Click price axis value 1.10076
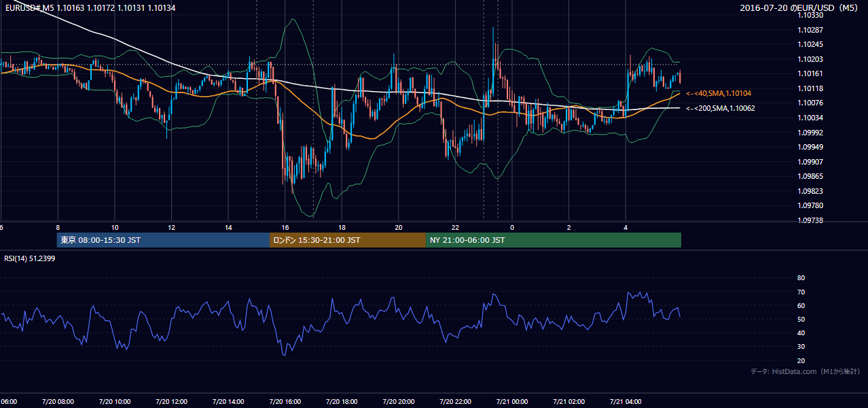This screenshot has height=408, width=868. tap(811, 103)
